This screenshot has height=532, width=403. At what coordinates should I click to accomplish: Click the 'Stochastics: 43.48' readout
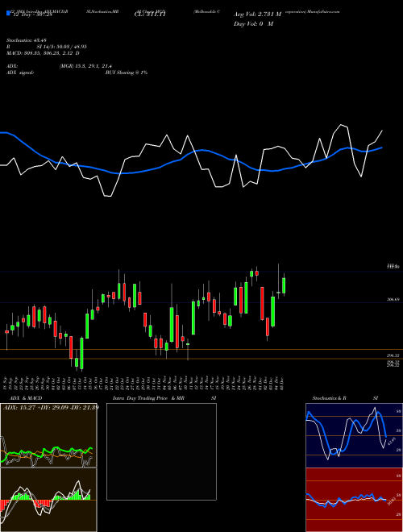(x=26, y=40)
